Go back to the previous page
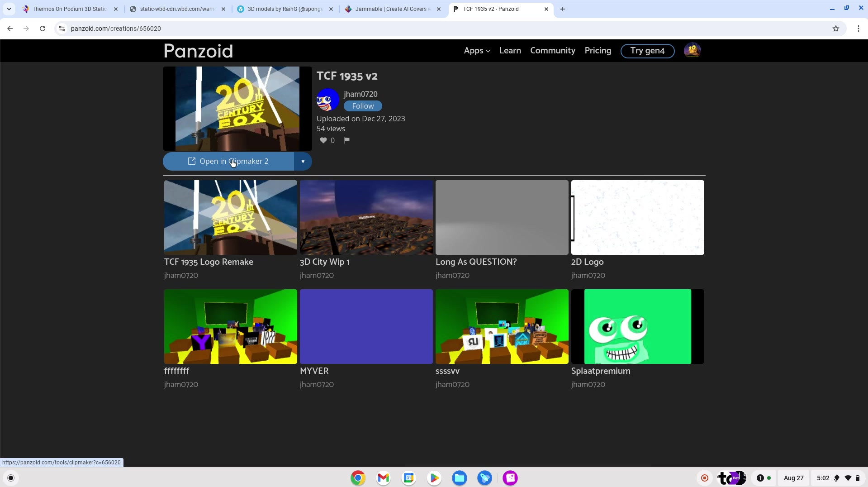This screenshot has width=868, height=487. (10, 29)
